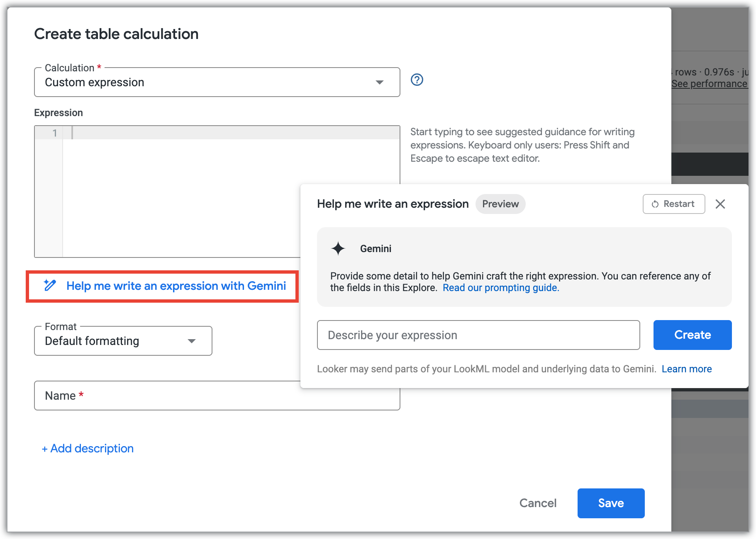Click the Gemini sparkle icon

coord(339,248)
